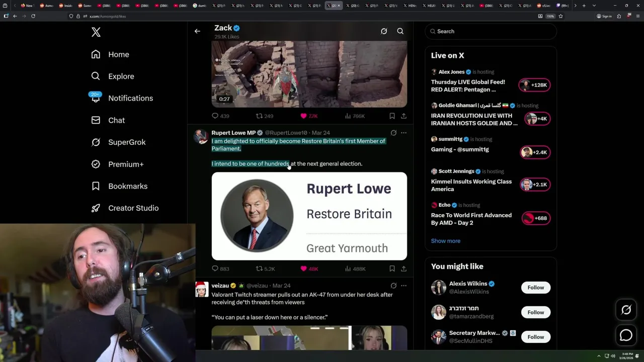Open SuperGrok in the sidebar
The image size is (644, 362).
pyautogui.click(x=118, y=142)
